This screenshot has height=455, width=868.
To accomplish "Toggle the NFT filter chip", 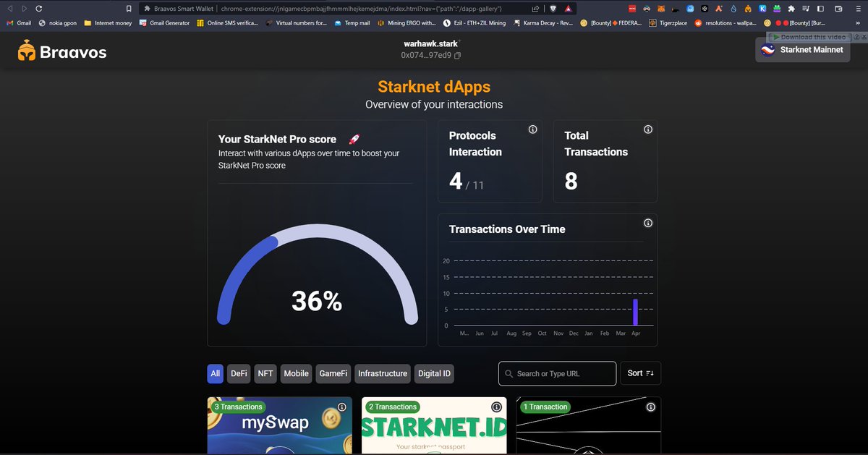I will pyautogui.click(x=265, y=373).
